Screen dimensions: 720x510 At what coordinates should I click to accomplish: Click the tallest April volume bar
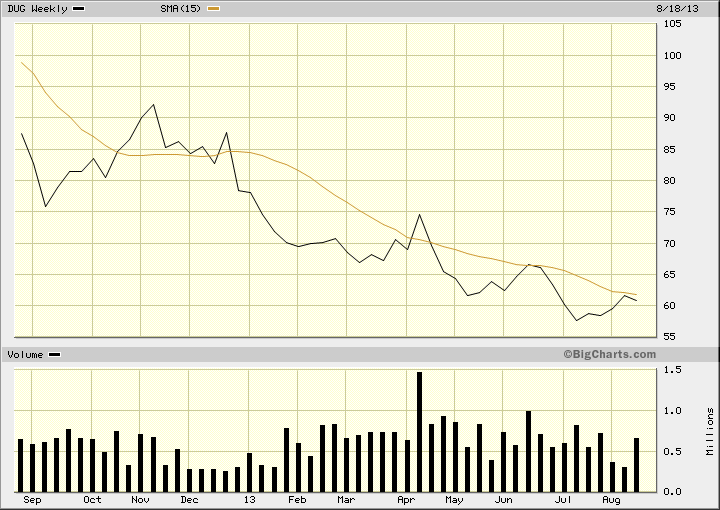coord(419,432)
